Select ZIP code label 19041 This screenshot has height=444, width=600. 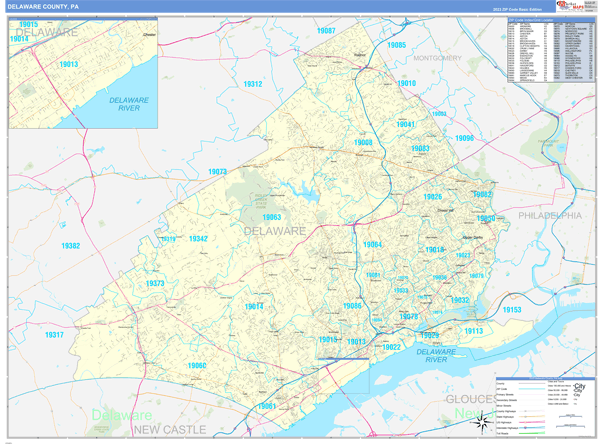pyautogui.click(x=406, y=124)
